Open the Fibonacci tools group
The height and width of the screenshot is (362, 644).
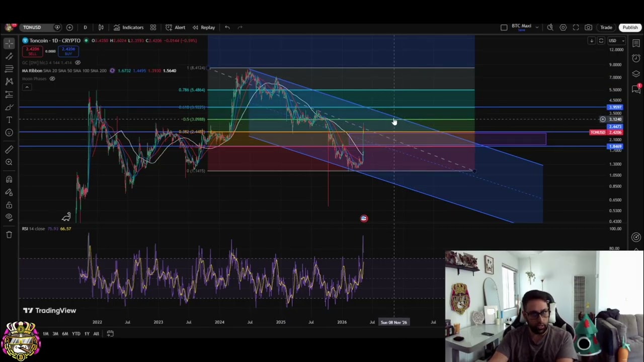click(x=9, y=69)
